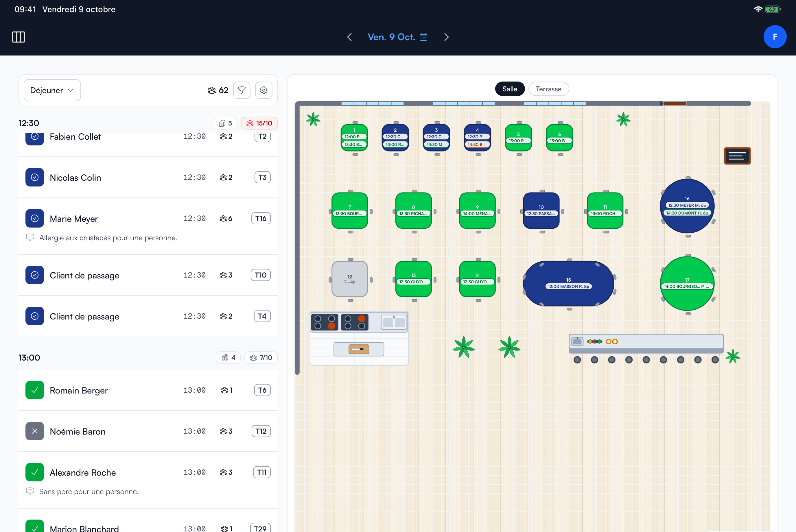The width and height of the screenshot is (796, 532).
Task: Open list settings gear icon
Action: pos(264,90)
